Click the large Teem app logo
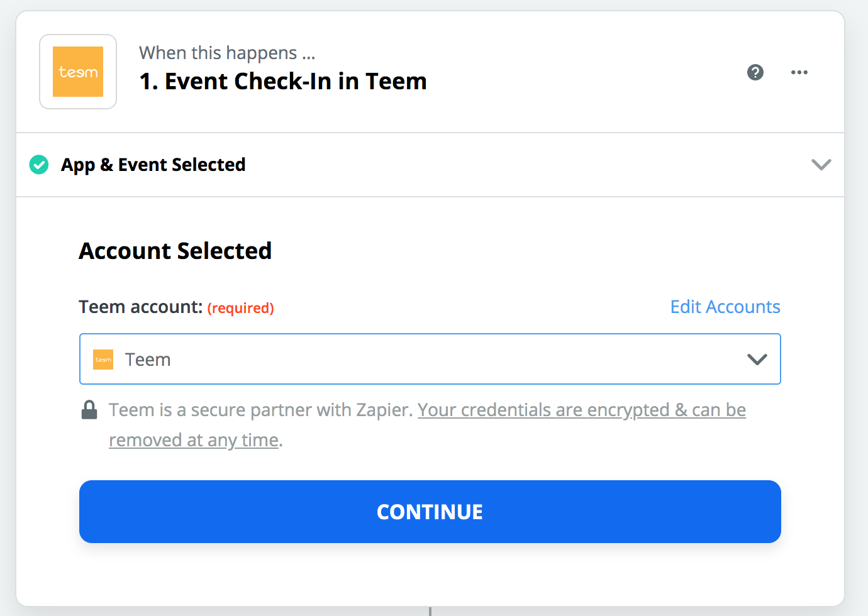 pyautogui.click(x=78, y=72)
